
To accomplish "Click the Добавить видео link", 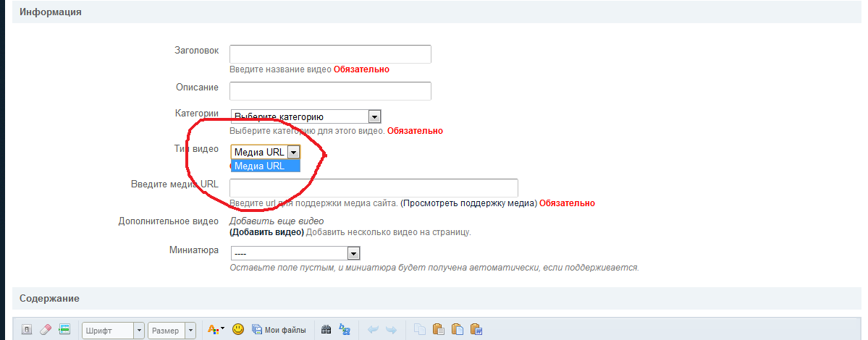I will click(266, 232).
